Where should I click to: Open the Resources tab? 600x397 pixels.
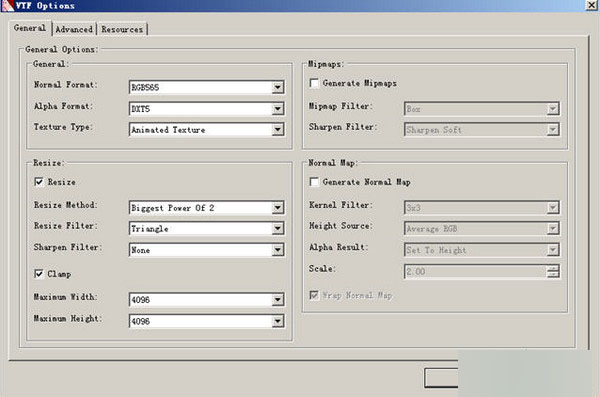tap(122, 29)
